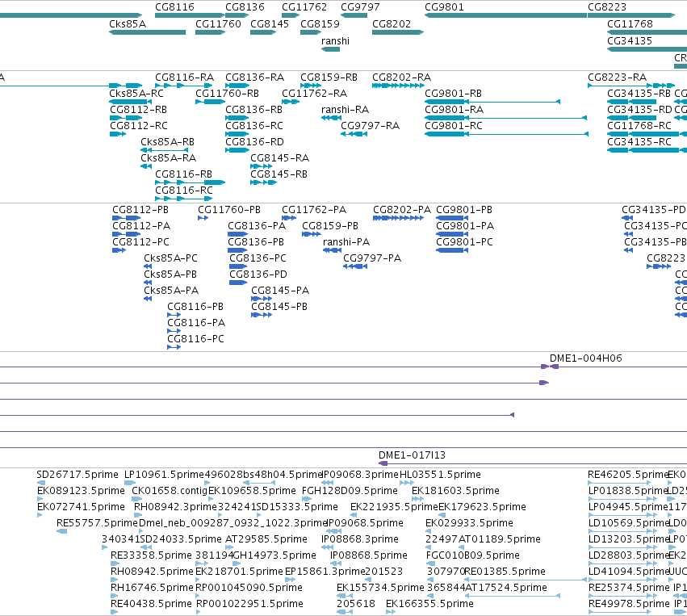
Task: Click the CG11768 gene label
Action: pyautogui.click(x=630, y=24)
